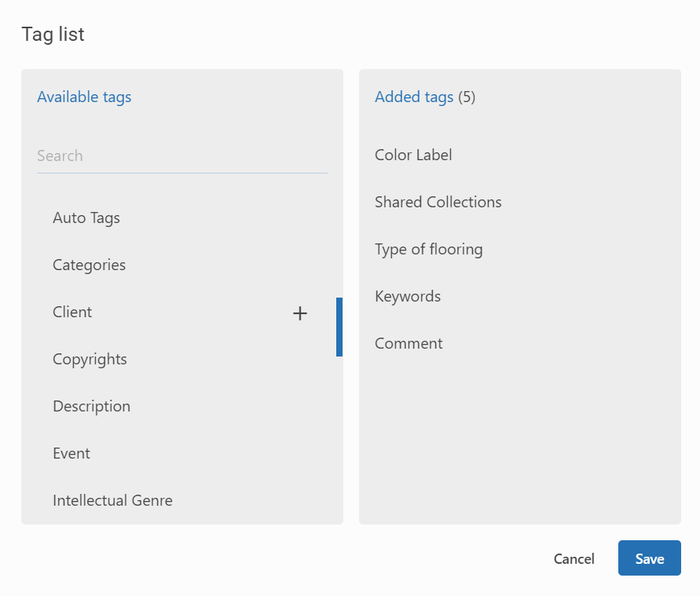This screenshot has width=700, height=596.
Task: Select the Categories tag
Action: click(x=89, y=265)
